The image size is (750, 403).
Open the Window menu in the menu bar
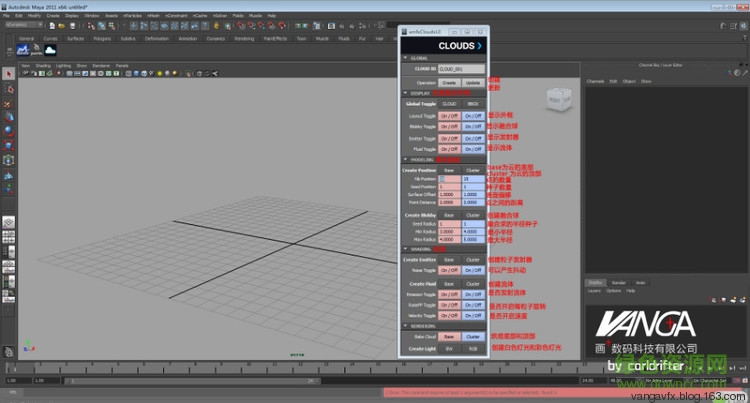[91, 16]
